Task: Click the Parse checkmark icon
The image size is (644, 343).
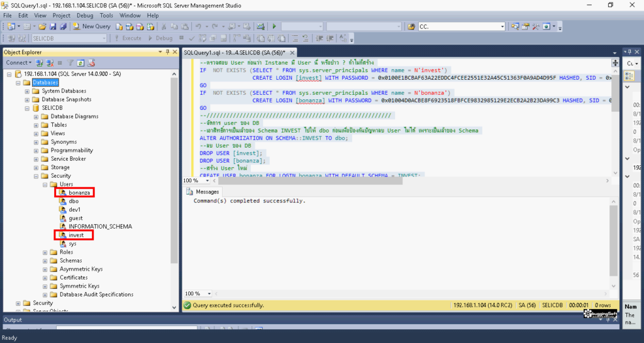Action: tap(191, 38)
